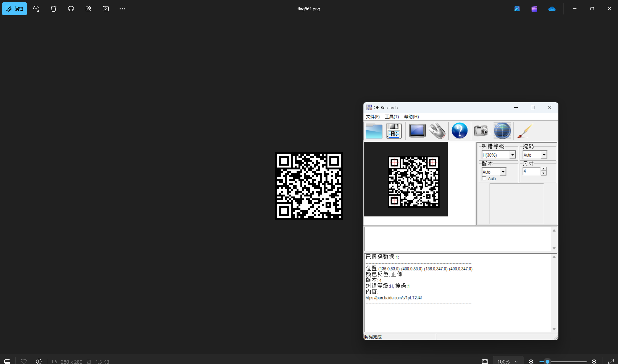Show the filmstrip in Photos bottom bar
Screen dimensions: 618x364
click(7, 361)
